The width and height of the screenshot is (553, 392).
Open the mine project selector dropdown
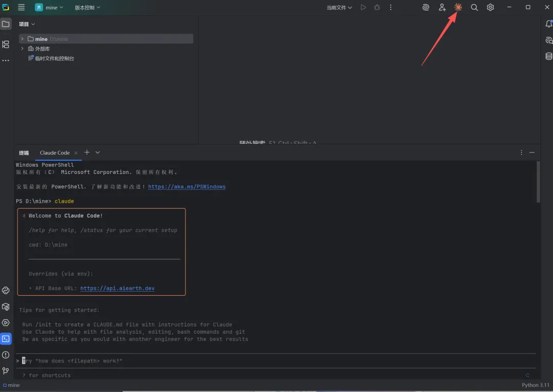(x=49, y=7)
